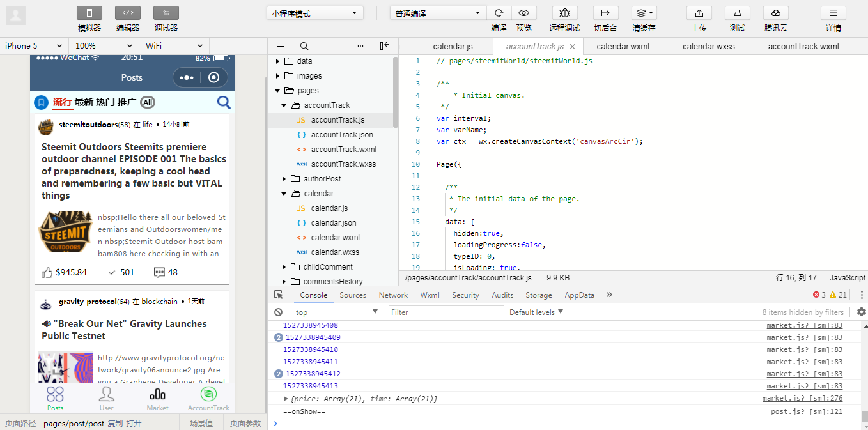Viewport: 868px width, 430px height.
Task: Switch to Sources devtools tab
Action: point(353,295)
